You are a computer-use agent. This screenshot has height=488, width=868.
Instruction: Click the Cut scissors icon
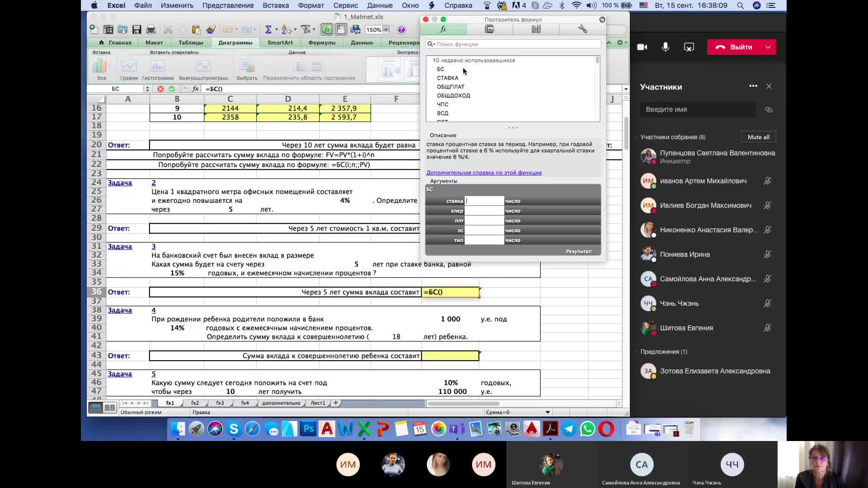pos(168,30)
